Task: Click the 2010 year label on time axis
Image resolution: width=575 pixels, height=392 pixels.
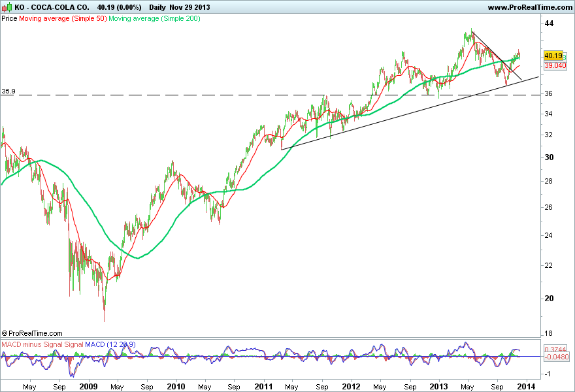Action: coord(176,387)
